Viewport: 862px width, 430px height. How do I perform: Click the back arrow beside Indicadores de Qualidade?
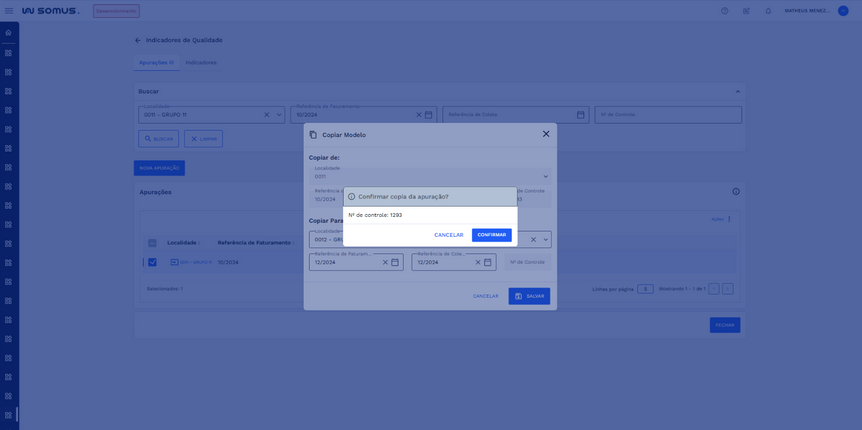pyautogui.click(x=138, y=40)
